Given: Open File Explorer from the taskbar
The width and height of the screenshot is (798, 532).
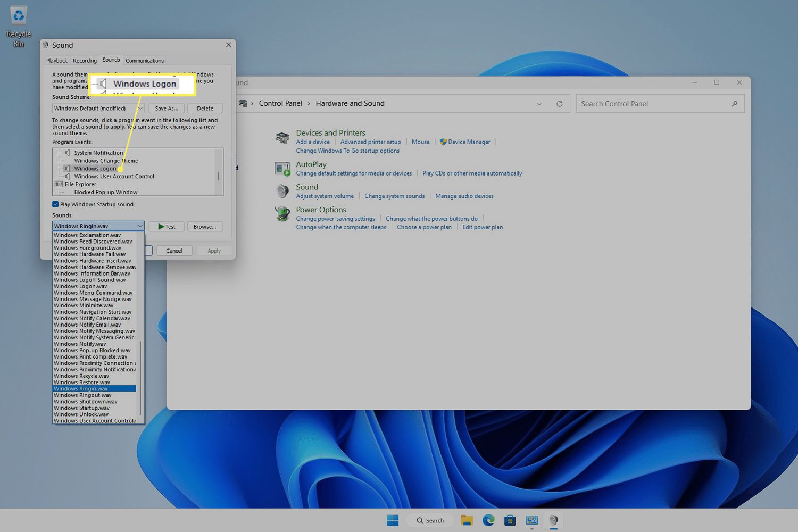Looking at the screenshot, I should (x=467, y=520).
